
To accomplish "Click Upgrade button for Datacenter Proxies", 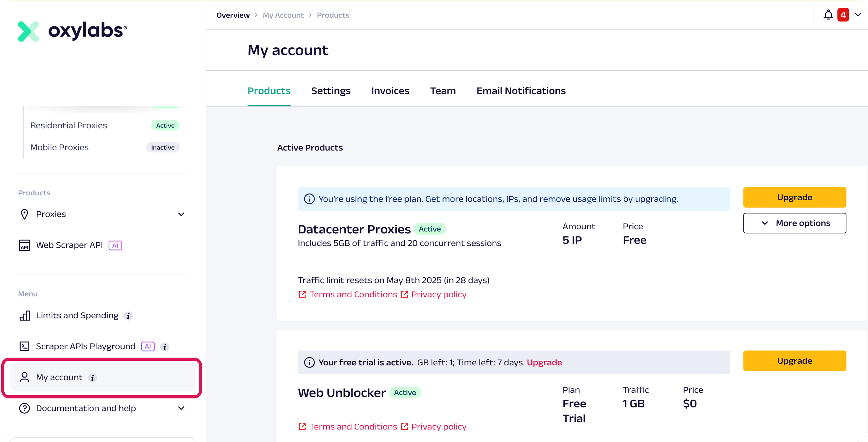I will tap(794, 197).
